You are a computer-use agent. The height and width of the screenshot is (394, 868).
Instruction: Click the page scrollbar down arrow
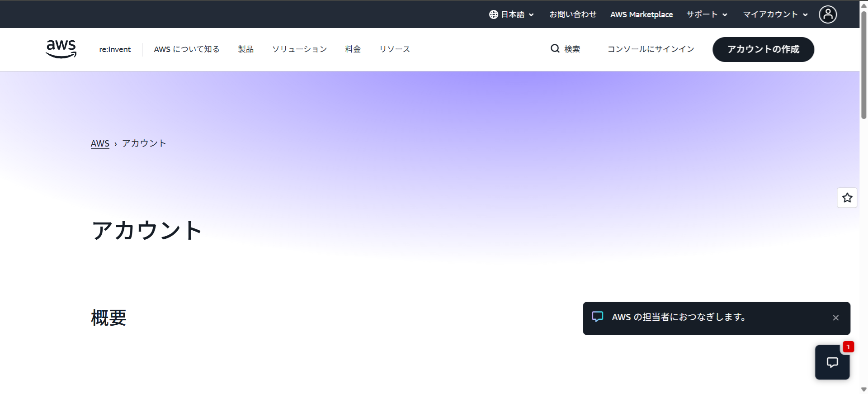[863, 389]
